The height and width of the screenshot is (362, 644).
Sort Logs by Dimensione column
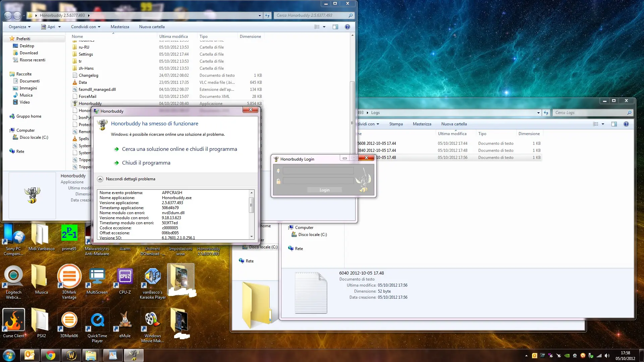pos(529,134)
